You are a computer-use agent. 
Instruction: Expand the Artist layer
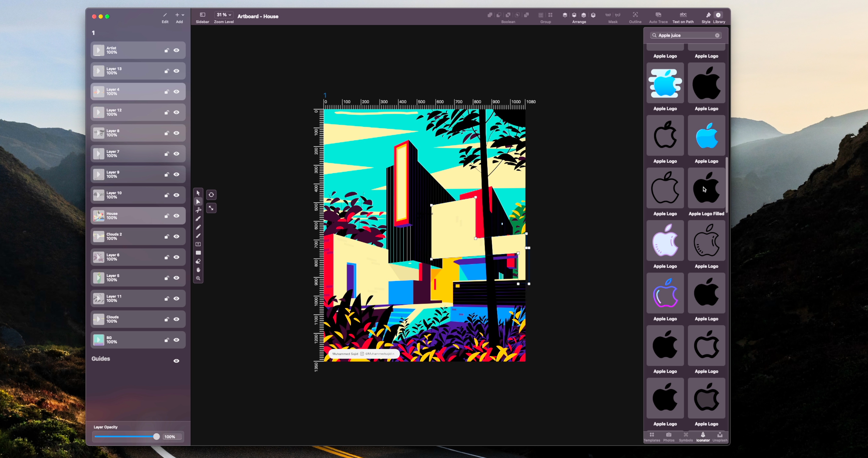coord(98,50)
